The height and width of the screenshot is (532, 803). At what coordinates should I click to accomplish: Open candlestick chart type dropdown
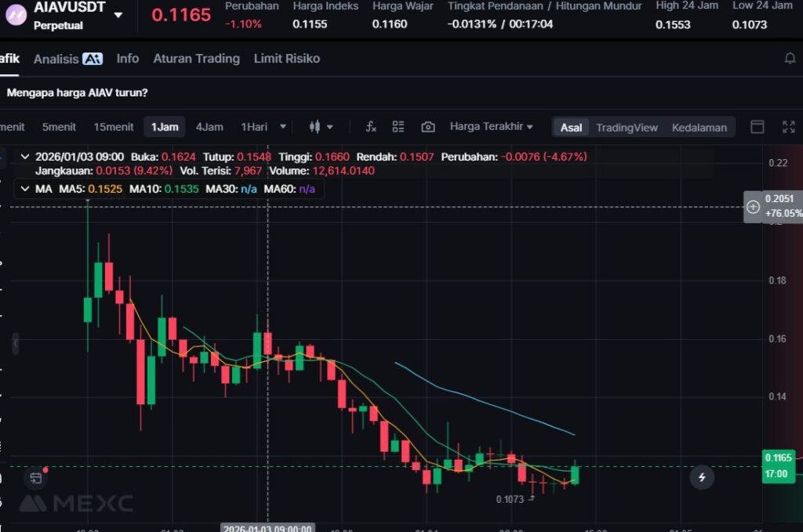point(321,127)
